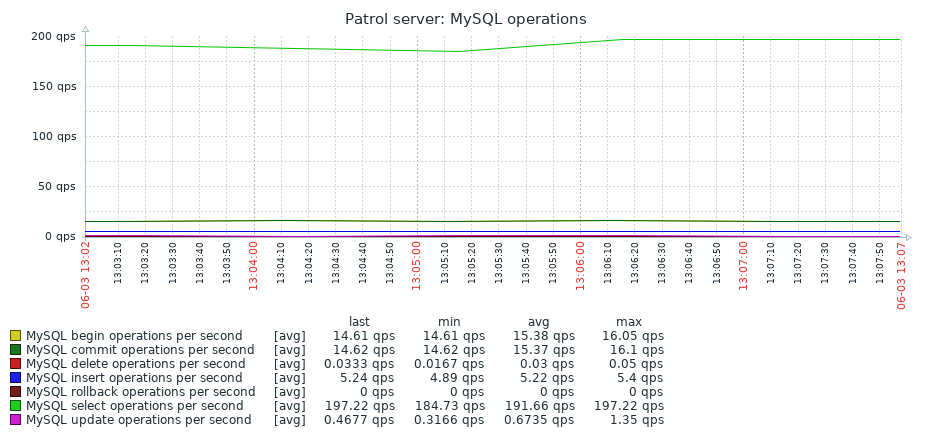This screenshot has width=932, height=438.
Task: Click the dark green commit operations swatch
Action: point(15,350)
